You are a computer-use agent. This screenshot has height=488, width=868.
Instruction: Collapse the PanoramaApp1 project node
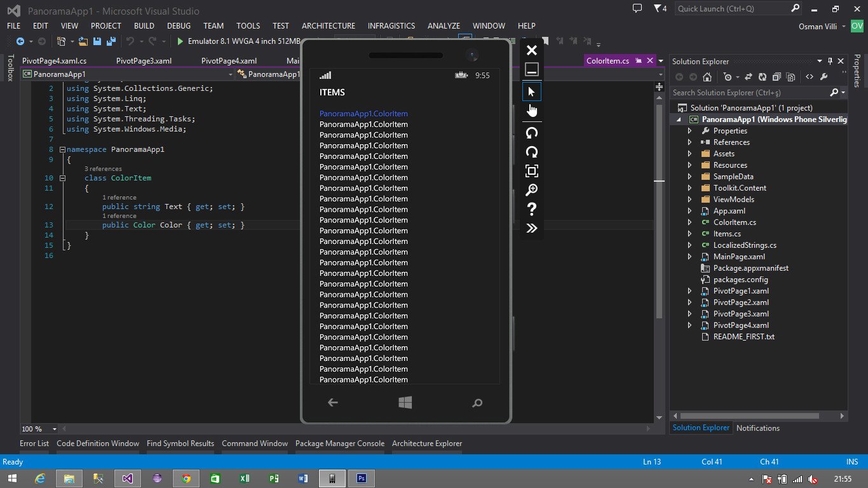(679, 119)
